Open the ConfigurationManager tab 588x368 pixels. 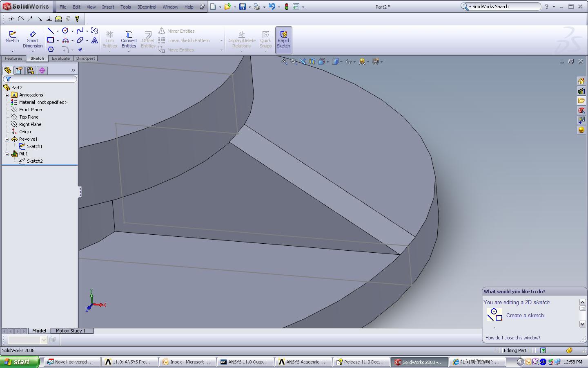tap(30, 70)
